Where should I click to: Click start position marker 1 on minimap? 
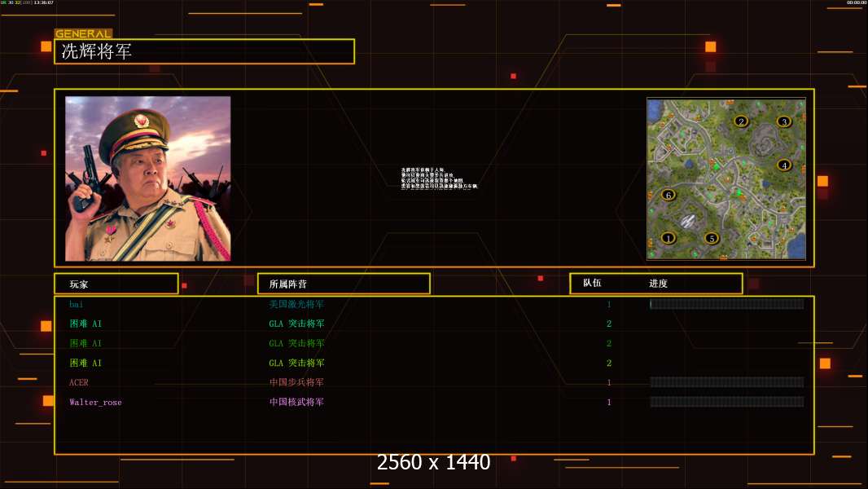pos(669,238)
